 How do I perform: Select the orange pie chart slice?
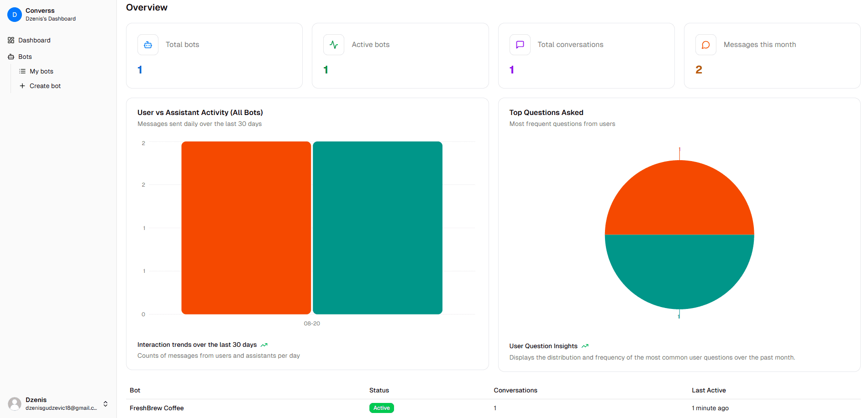tap(679, 201)
